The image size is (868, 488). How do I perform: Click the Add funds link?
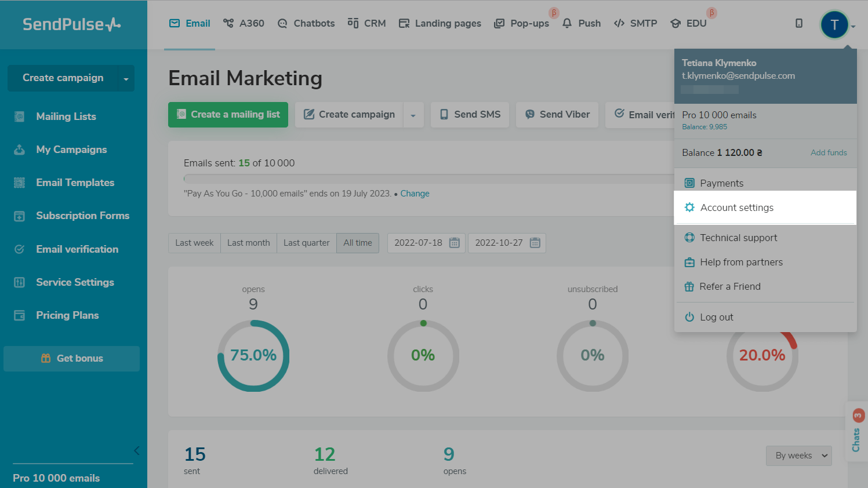(828, 152)
